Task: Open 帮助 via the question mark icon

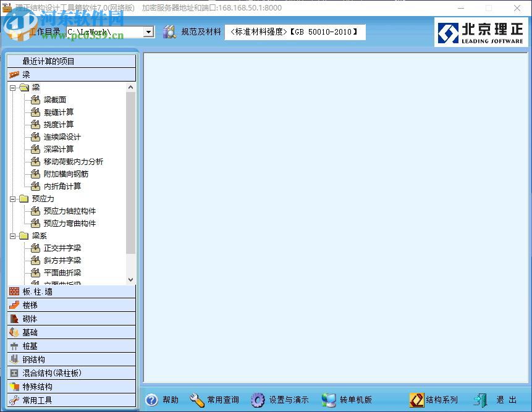Action: tap(153, 400)
